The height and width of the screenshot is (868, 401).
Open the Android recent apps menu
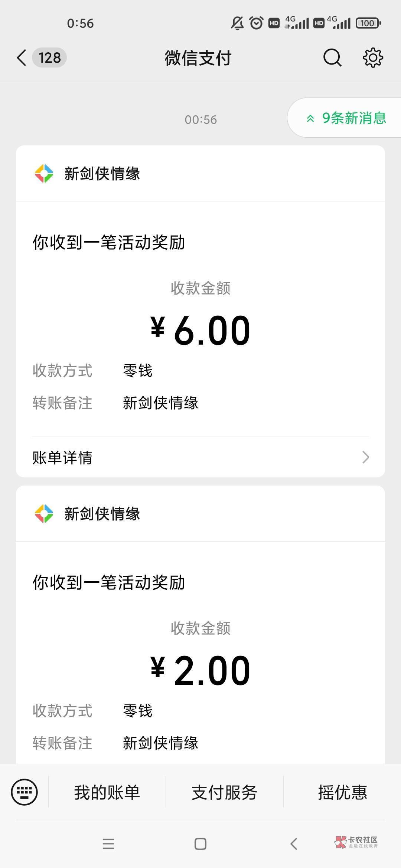(108, 844)
